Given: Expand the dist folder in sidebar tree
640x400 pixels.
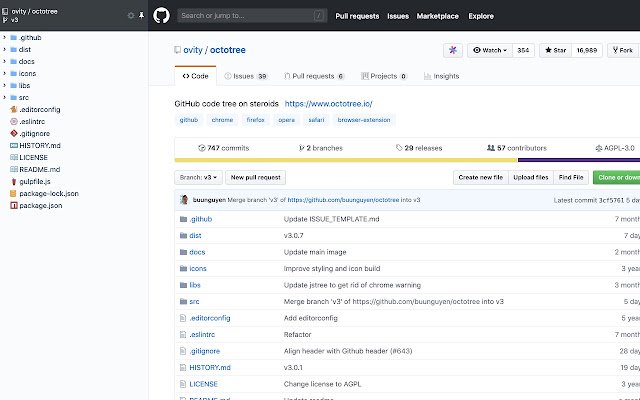Looking at the screenshot, I should [4, 49].
